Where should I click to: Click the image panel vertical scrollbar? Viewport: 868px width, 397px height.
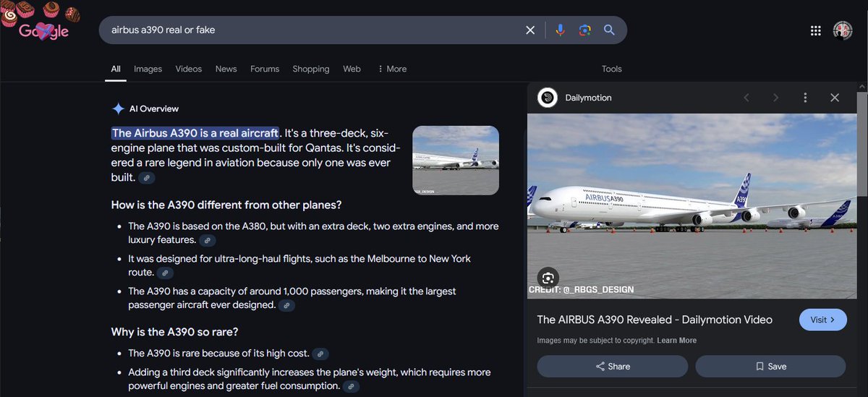click(x=862, y=145)
